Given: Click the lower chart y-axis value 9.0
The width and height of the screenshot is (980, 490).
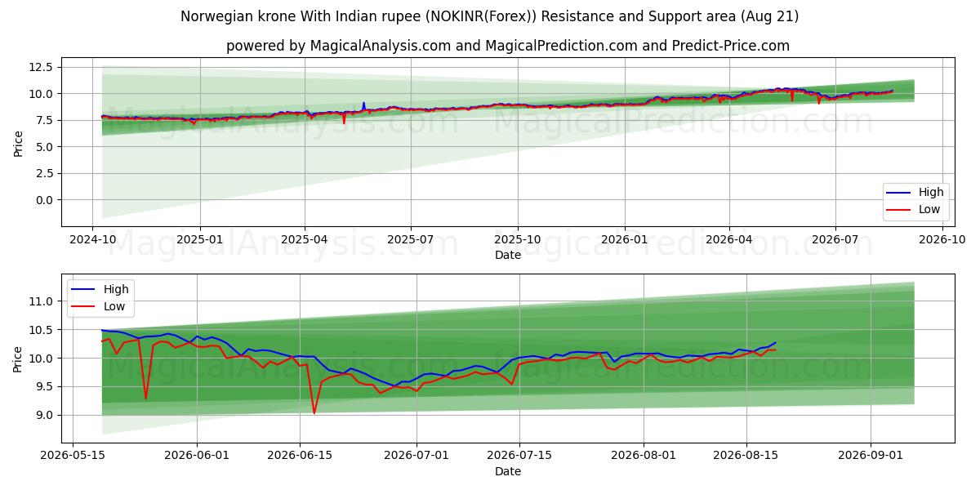Looking at the screenshot, I should tap(43, 415).
